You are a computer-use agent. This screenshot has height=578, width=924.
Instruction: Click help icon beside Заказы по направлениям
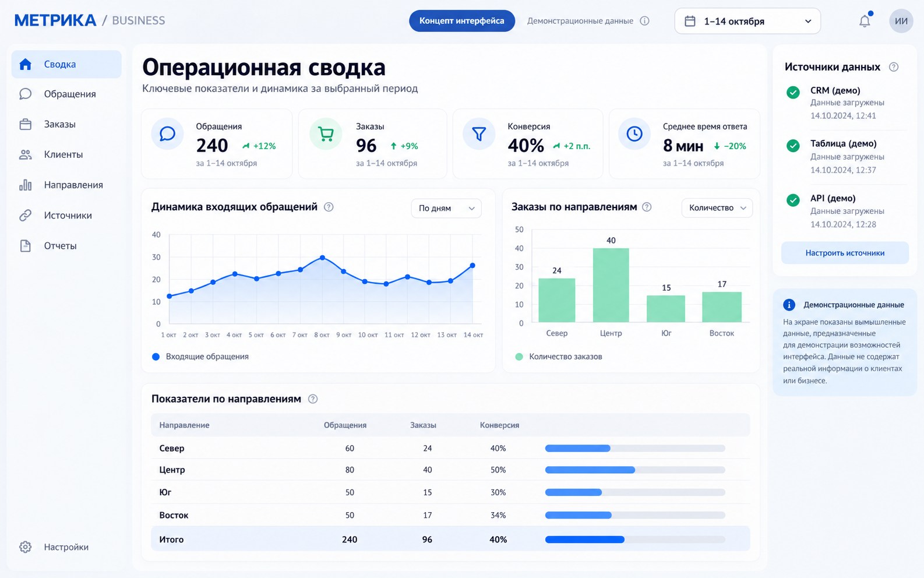pos(647,207)
